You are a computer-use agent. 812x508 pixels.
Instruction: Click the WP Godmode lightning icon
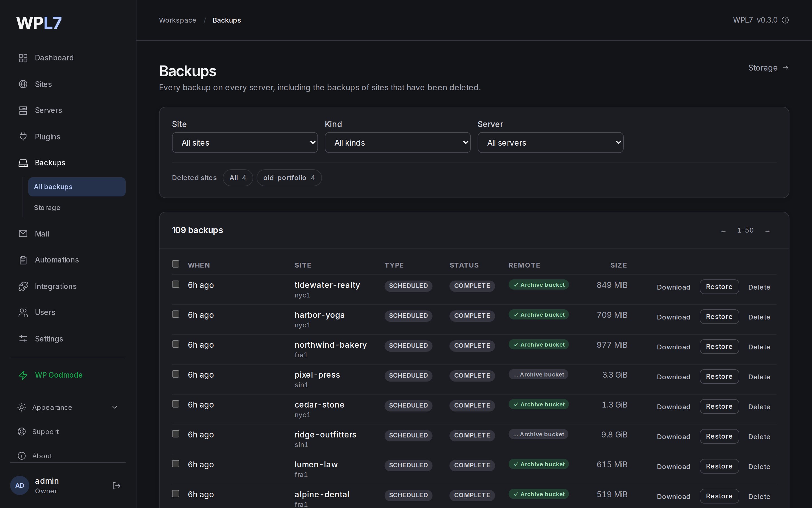23,375
